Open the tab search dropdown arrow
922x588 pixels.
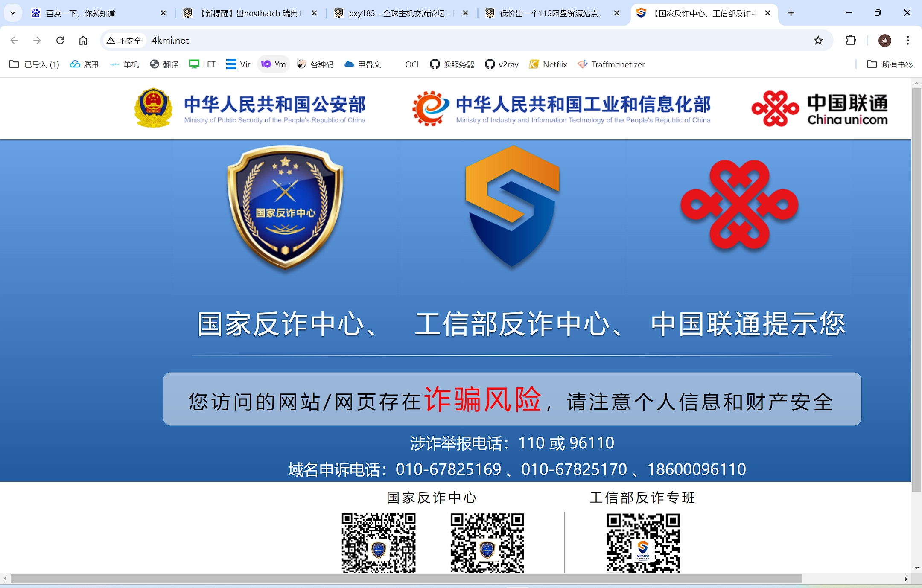pyautogui.click(x=13, y=13)
